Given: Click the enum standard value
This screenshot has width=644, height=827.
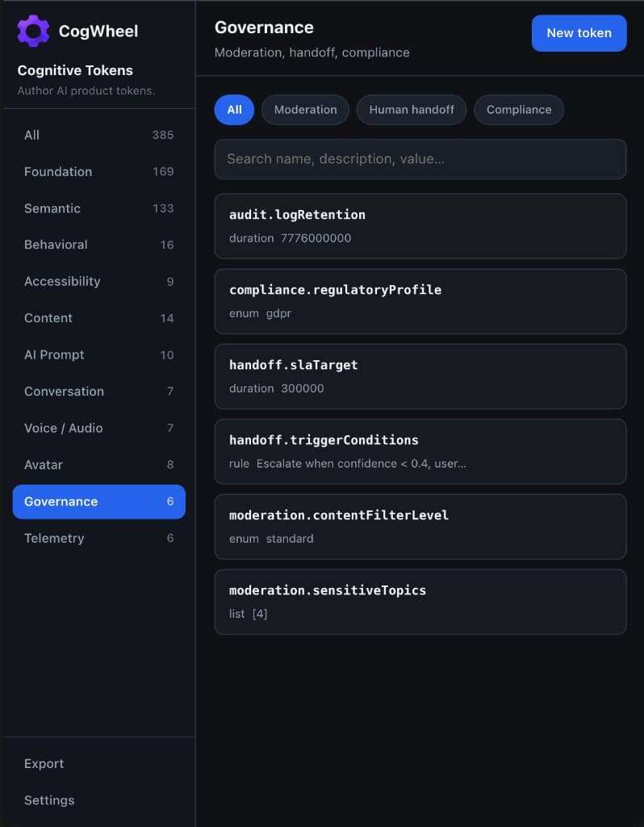Looking at the screenshot, I should click(271, 539).
